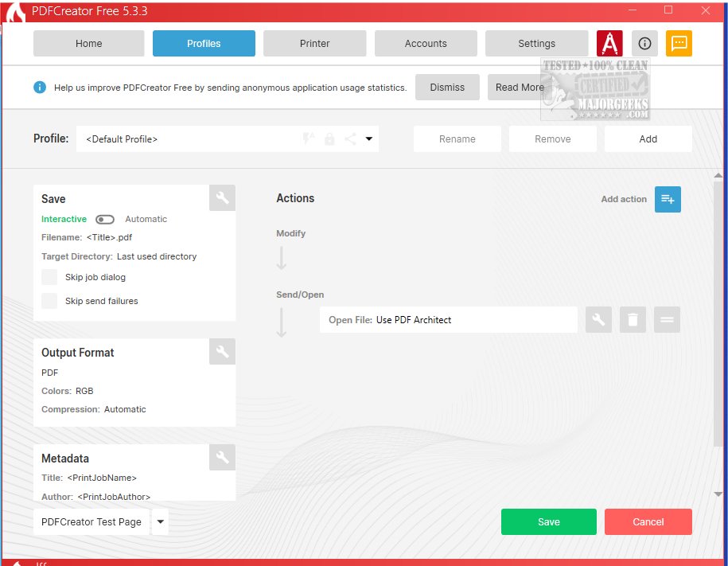This screenshot has width=728, height=566.
Task: Click the Send/Open section label
Action: click(x=300, y=295)
